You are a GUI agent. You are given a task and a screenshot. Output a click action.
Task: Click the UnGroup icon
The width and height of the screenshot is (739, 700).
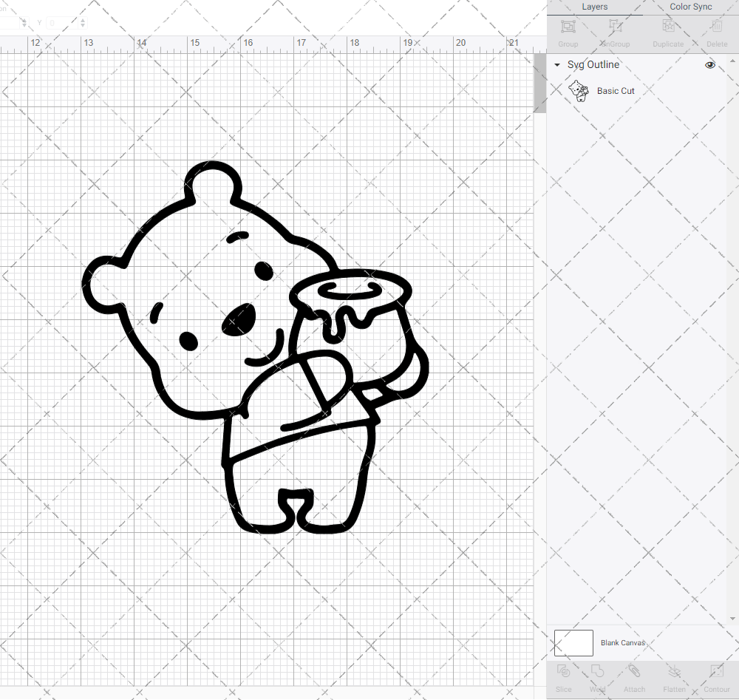point(614,30)
